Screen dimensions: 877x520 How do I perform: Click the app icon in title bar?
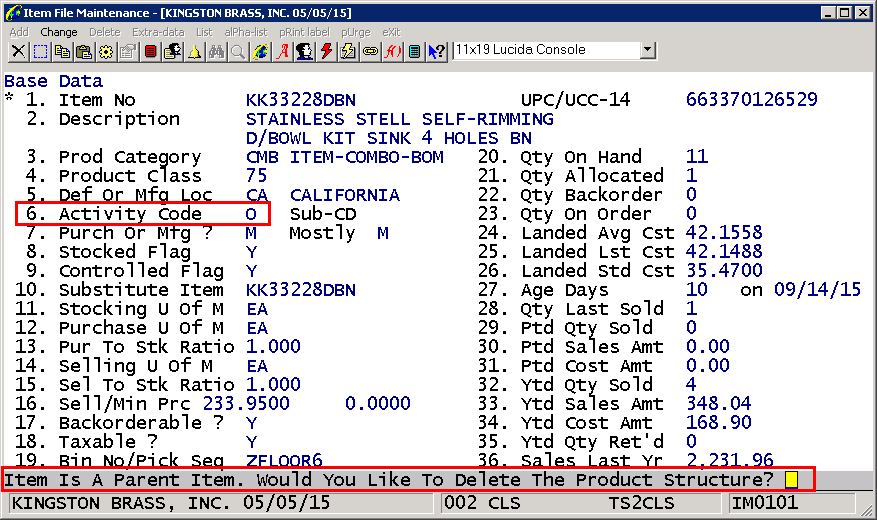12,12
